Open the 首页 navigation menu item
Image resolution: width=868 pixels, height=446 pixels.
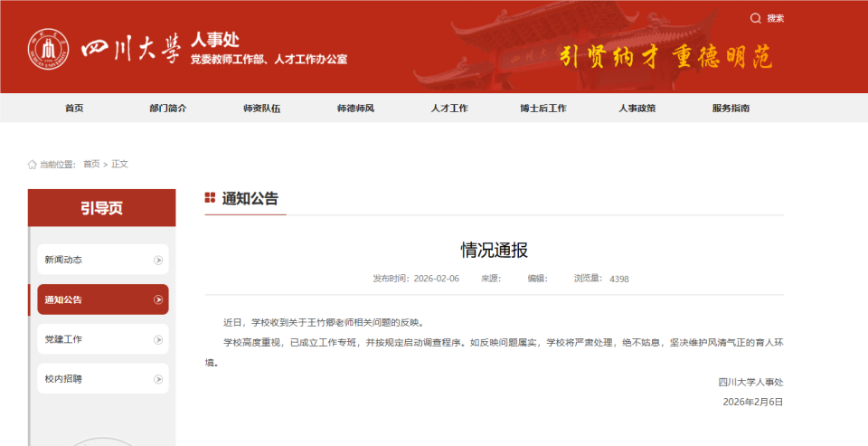74,108
